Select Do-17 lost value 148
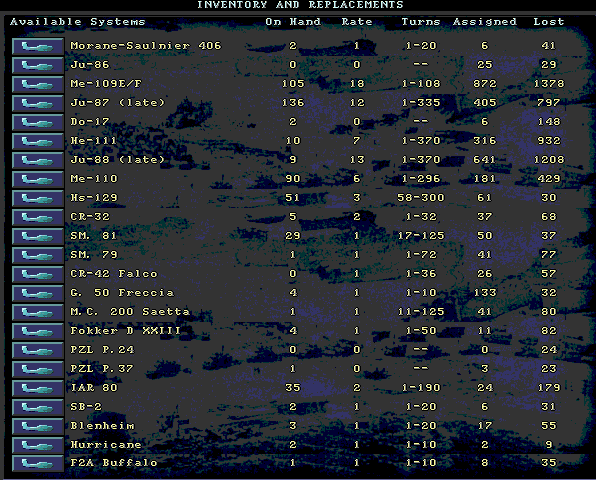The height and width of the screenshot is (480, 596). (x=549, y=122)
